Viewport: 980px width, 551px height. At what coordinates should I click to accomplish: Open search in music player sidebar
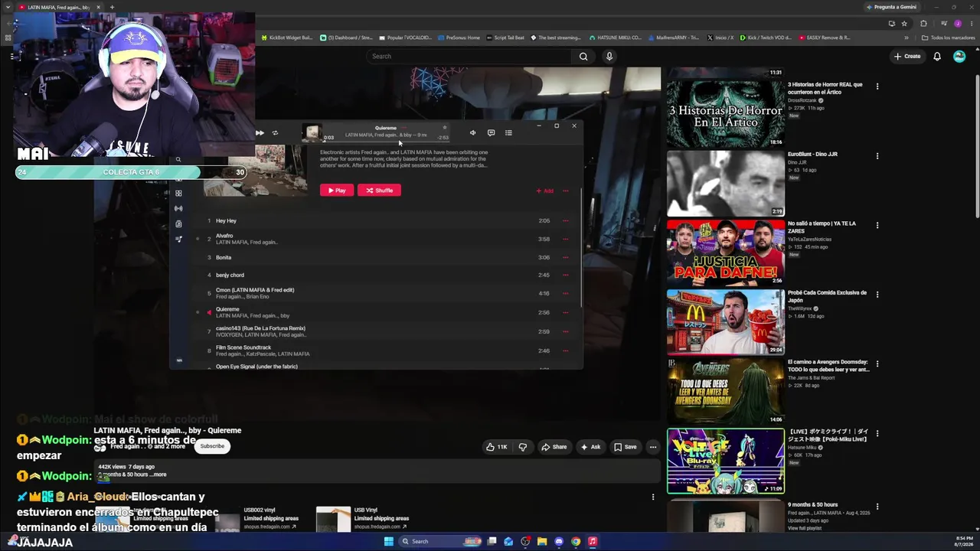(178, 160)
